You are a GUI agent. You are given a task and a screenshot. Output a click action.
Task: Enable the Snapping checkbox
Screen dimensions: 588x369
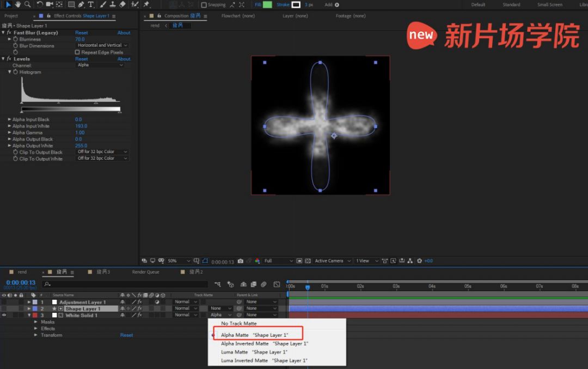point(204,5)
